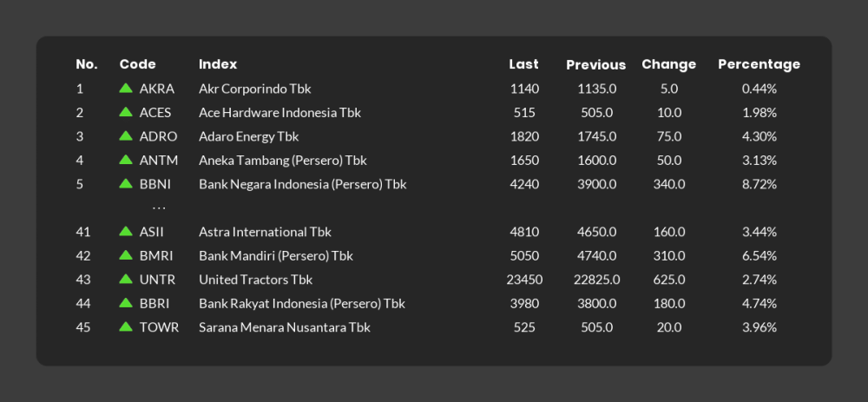Sort table by Last column header

click(523, 64)
